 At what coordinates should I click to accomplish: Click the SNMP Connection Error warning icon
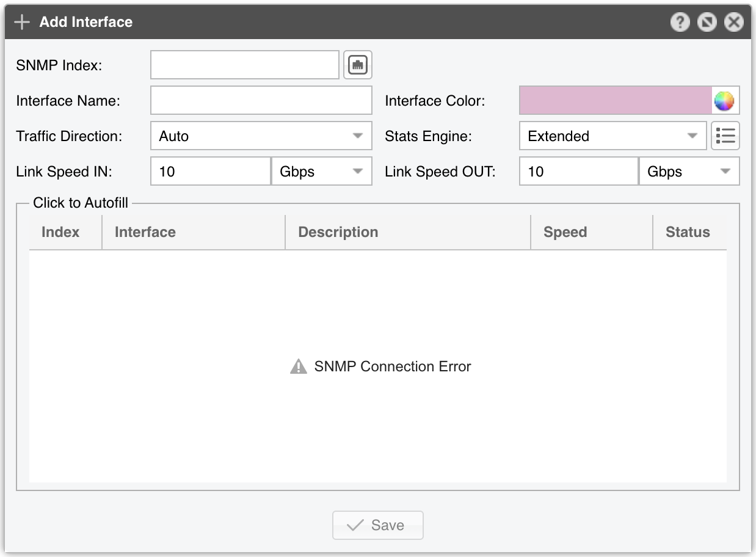(298, 366)
